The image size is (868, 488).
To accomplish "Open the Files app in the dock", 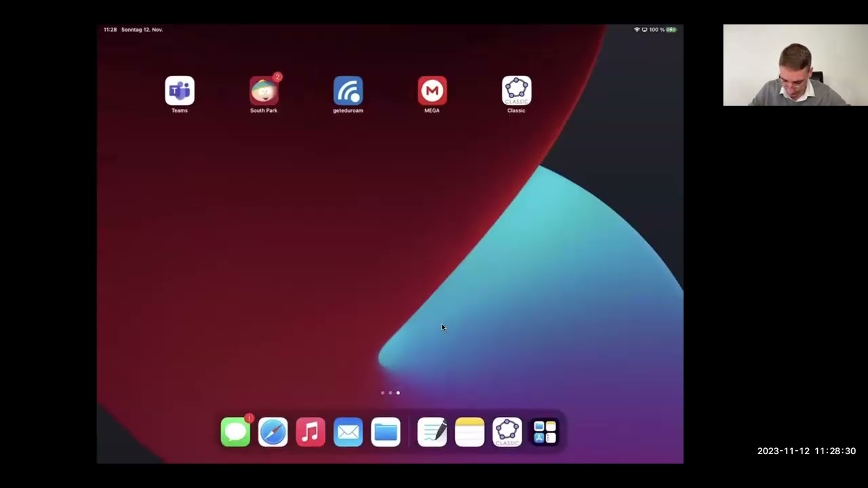I will tap(386, 432).
